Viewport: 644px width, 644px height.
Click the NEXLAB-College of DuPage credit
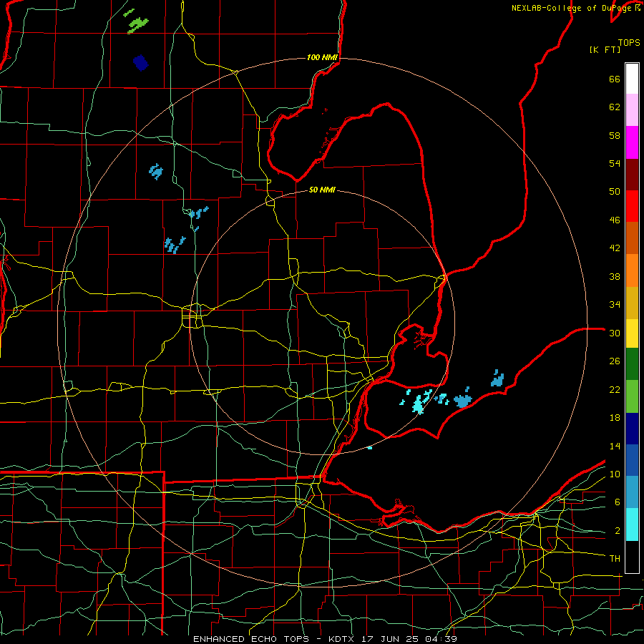point(576,8)
